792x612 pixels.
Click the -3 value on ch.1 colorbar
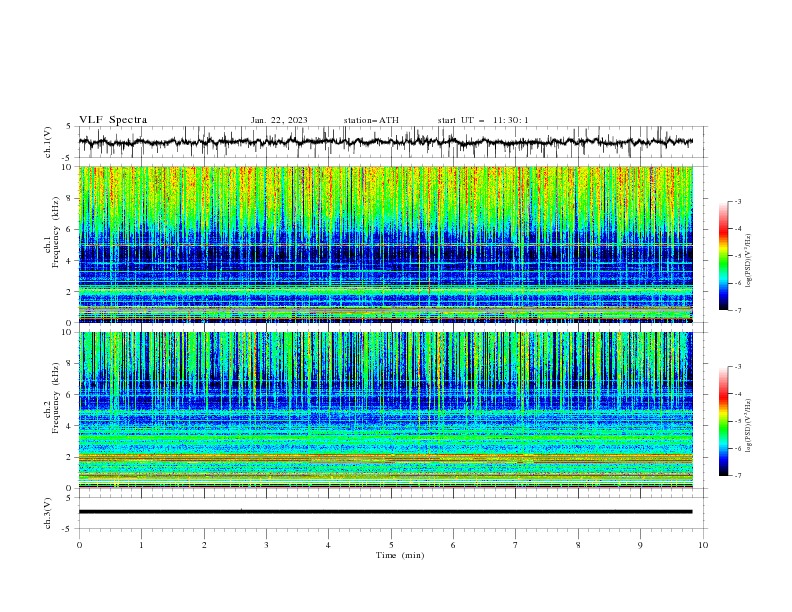click(x=738, y=201)
